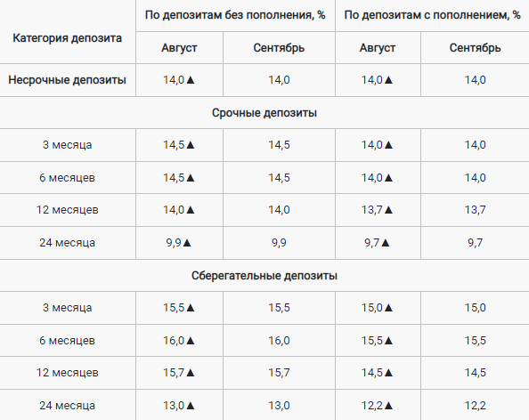This screenshot has height=420, width=529.
Task: Click the 15,7 September value cell
Action: point(279,373)
